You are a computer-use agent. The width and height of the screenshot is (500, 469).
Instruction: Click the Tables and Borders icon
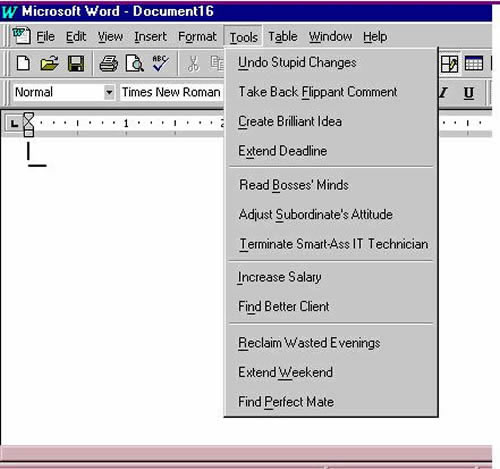coord(449,64)
